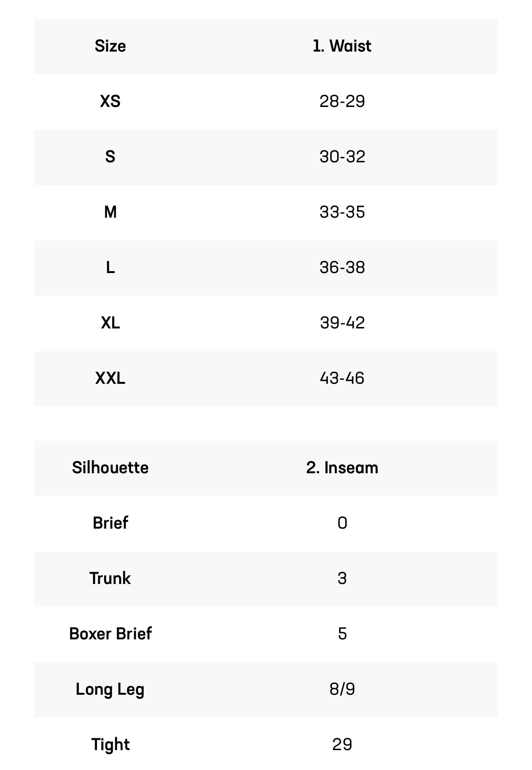Select the Brief silhouette label
This screenshot has height=770, width=532.
(110, 523)
